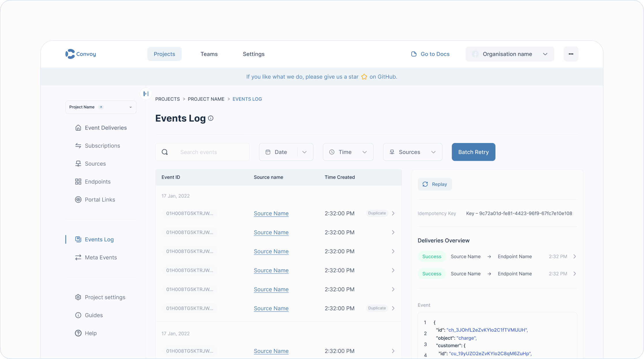Open the Sources filter dropdown
The height and width of the screenshot is (359, 644).
[x=412, y=152]
